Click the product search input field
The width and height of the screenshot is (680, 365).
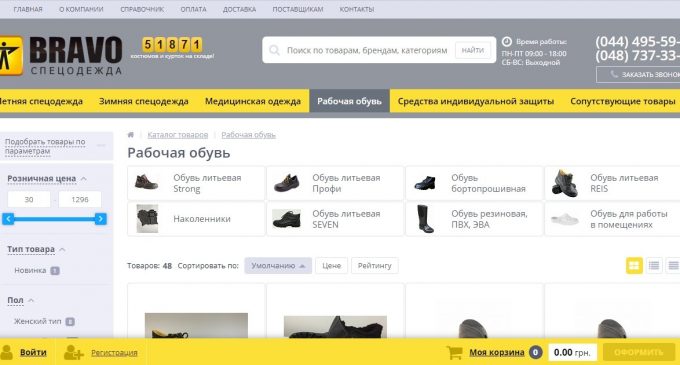coord(367,50)
